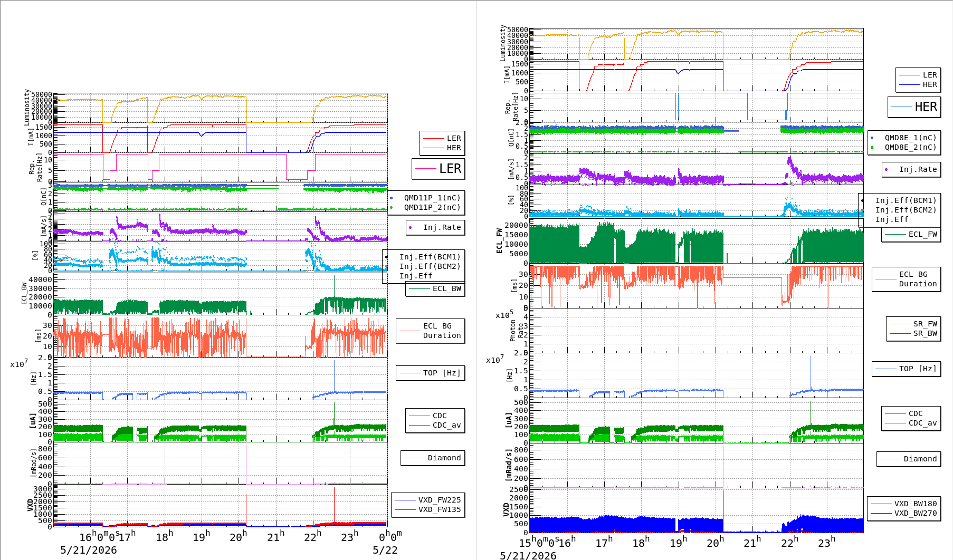
Task: Click the x10 to the 5 scale label
Action: (504, 315)
